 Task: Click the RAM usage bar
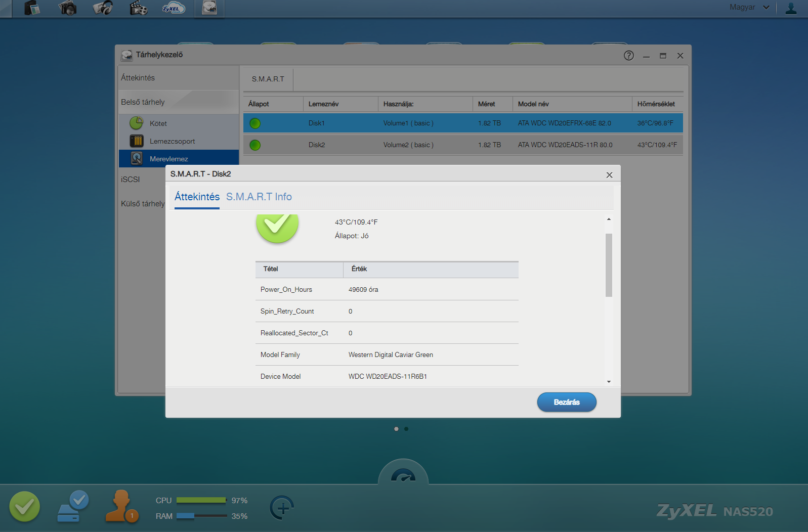click(x=201, y=516)
